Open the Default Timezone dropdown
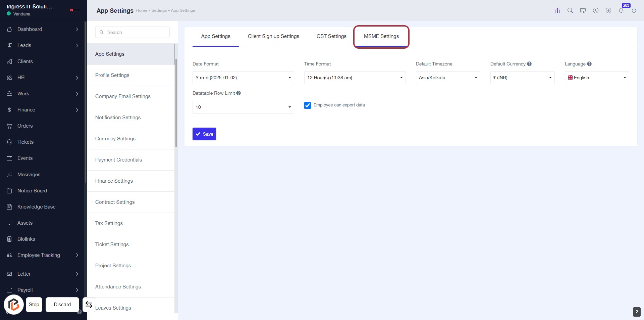644x320 pixels. click(448, 78)
